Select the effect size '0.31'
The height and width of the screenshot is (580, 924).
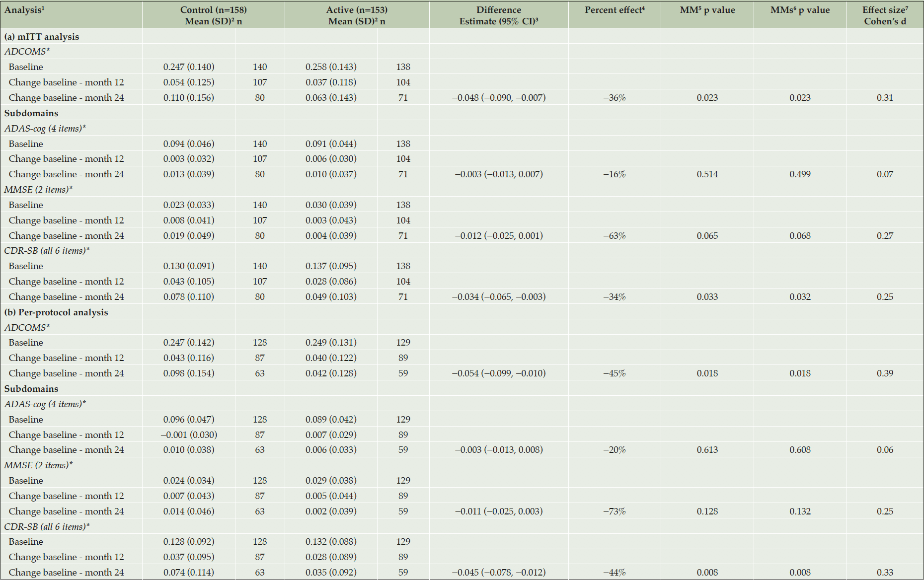pos(885,98)
